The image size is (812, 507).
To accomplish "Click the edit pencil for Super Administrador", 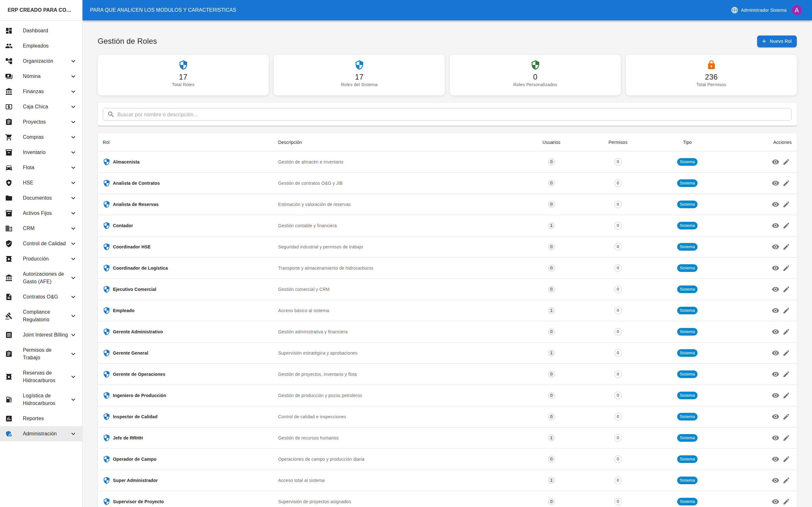I will tap(786, 480).
